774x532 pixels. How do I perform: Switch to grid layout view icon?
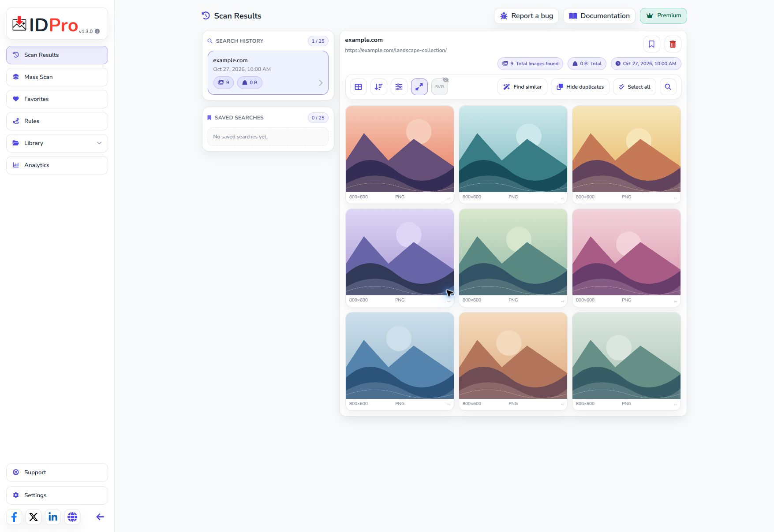[358, 87]
